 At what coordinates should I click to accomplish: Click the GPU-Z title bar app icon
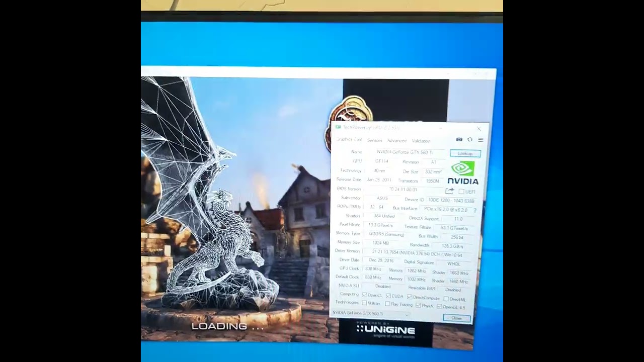[338, 127]
